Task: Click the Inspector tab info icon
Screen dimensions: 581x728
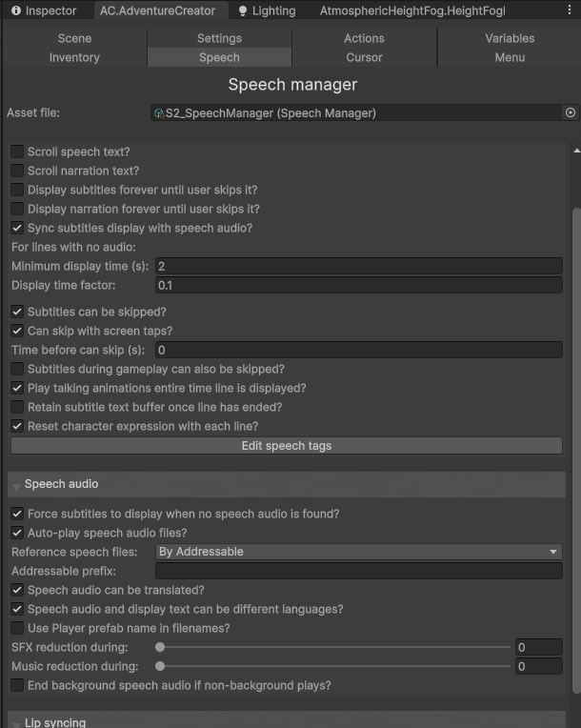Action: [16, 11]
